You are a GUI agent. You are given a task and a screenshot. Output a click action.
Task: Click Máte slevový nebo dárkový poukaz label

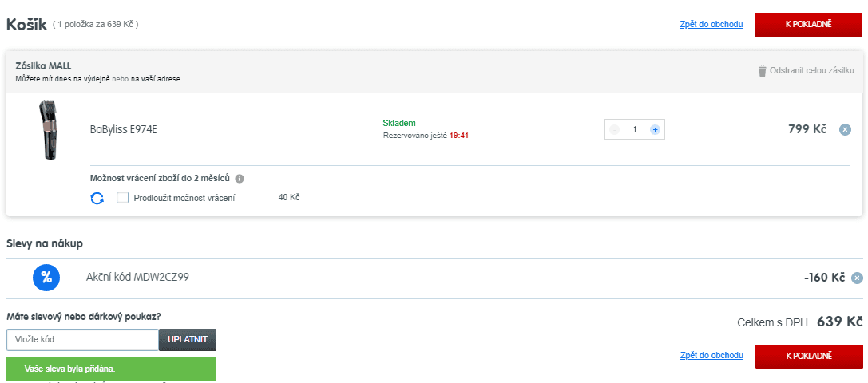[x=84, y=317]
